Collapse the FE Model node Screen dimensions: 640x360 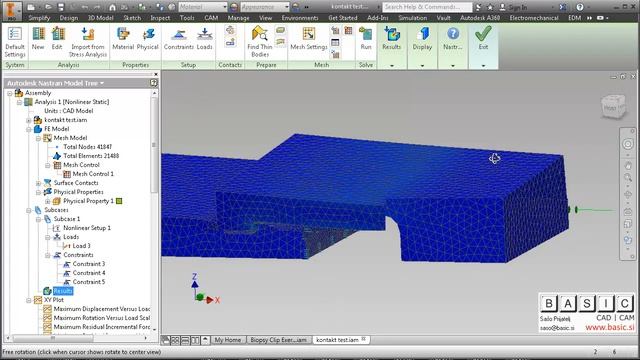[29, 129]
